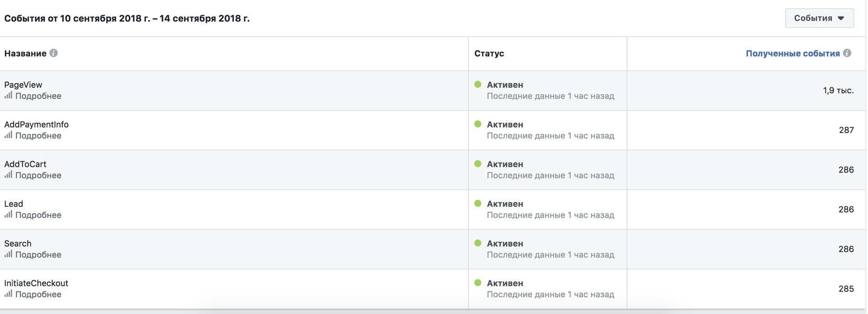Screen dimensions: 868x314
Task: View Подробнее details for Lead event
Action: (x=38, y=215)
